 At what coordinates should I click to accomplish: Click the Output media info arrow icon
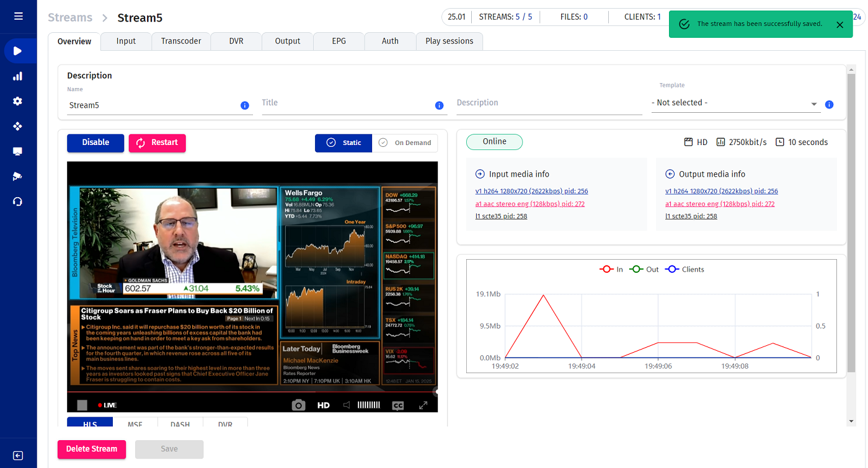pyautogui.click(x=670, y=174)
